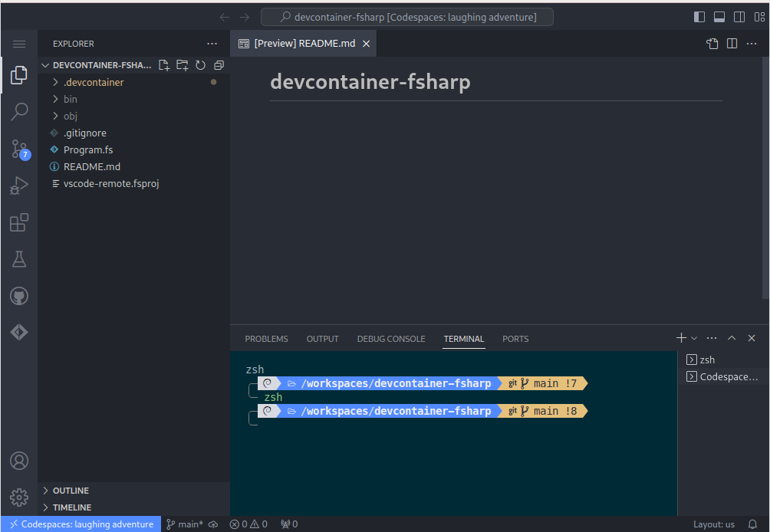This screenshot has height=532, width=770.
Task: Click the preview pane vertical scrollbar
Action: pos(765,178)
